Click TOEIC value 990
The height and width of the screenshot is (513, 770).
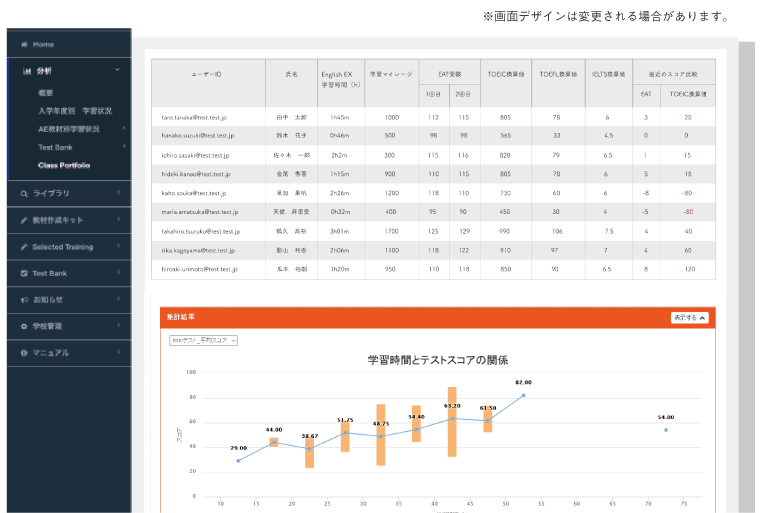[505, 232]
